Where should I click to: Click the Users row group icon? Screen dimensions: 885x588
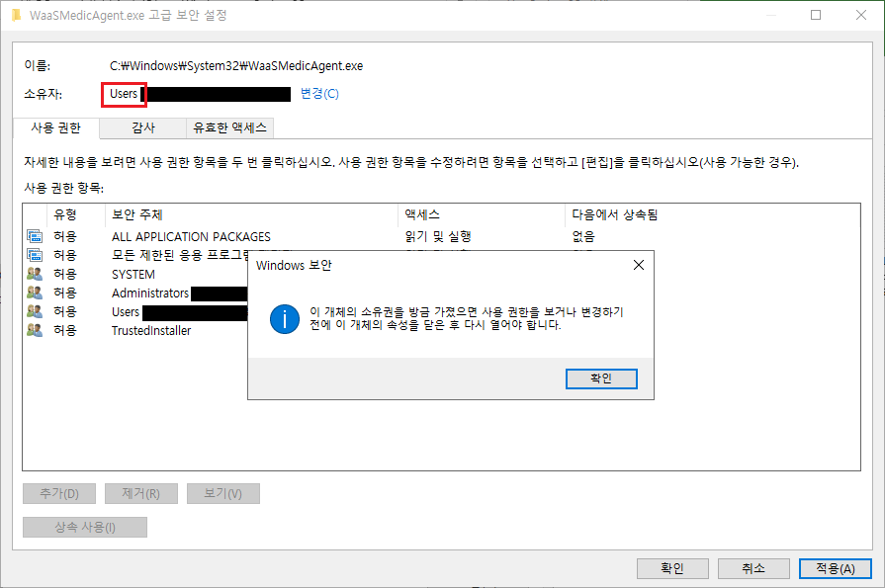pyautogui.click(x=35, y=311)
